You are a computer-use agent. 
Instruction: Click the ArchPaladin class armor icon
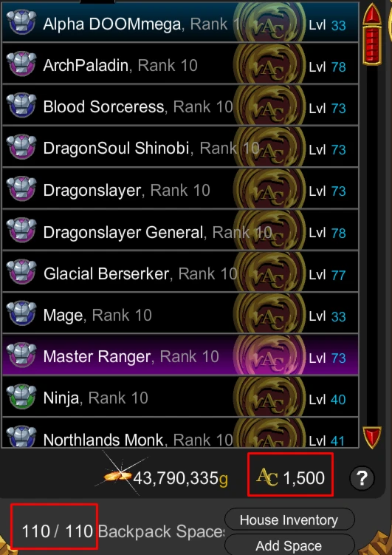click(21, 64)
